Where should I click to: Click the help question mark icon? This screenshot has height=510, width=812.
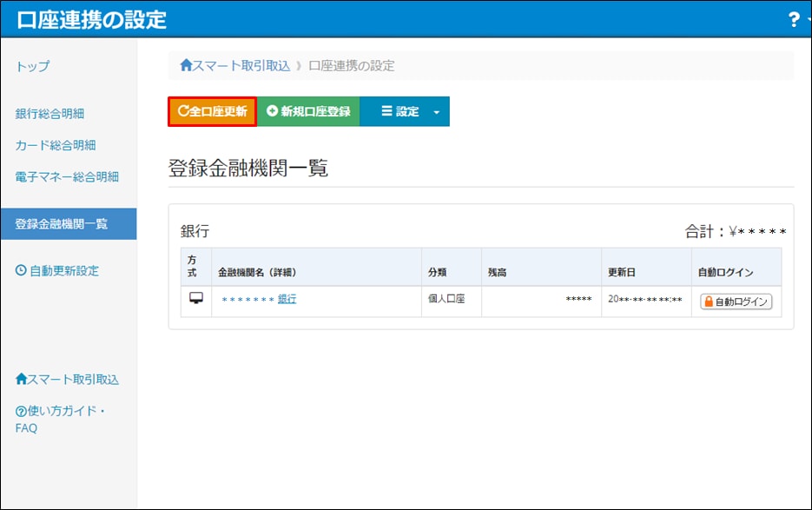pos(794,20)
